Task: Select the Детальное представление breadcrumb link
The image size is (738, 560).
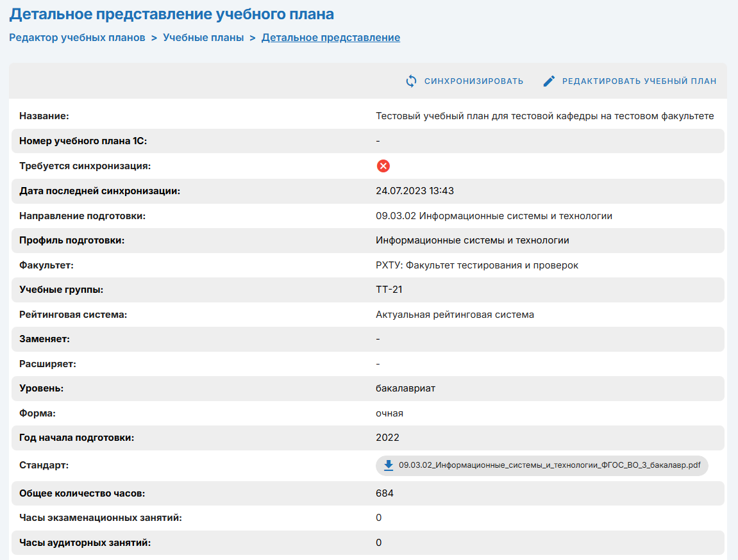Action: pos(330,38)
